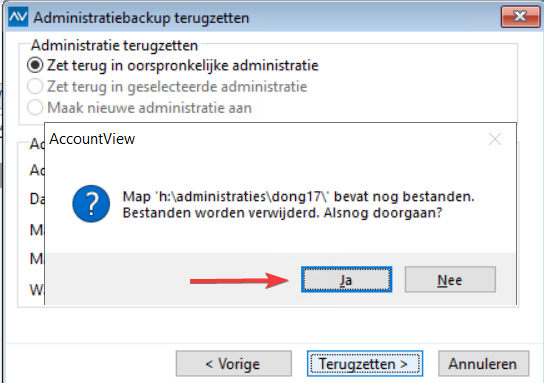
Task: Click the 'Bestanden worden verwijderd. Alsnog doorgaan?' line
Action: [x=282, y=213]
